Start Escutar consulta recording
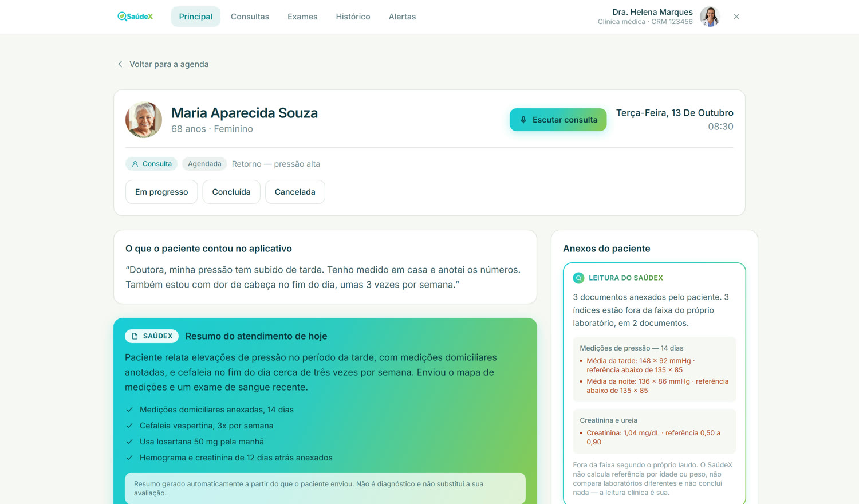This screenshot has width=859, height=504. [x=558, y=120]
